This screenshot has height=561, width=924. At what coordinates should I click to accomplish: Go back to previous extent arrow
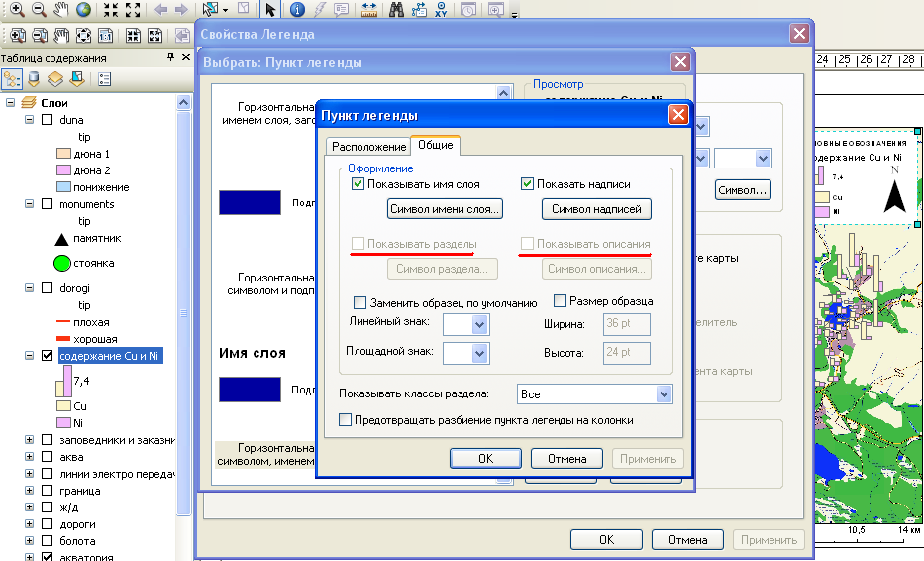pyautogui.click(x=160, y=10)
